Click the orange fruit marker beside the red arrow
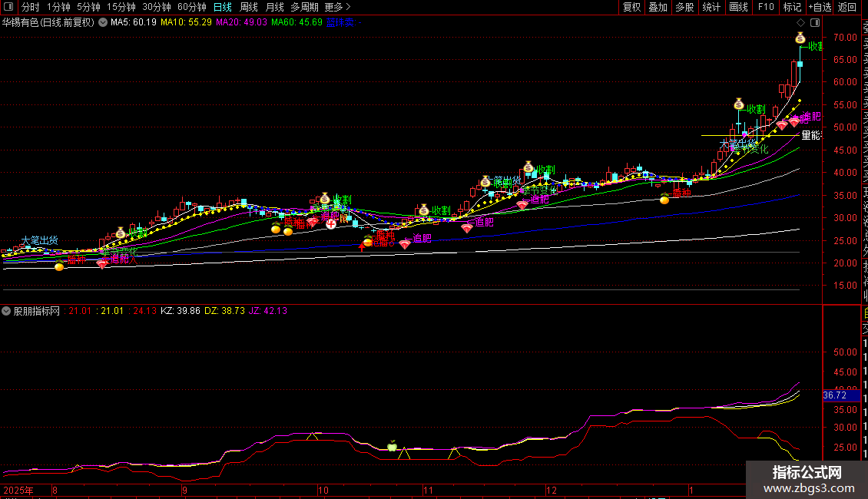Screen dimensions: 868x499 pos(368,241)
